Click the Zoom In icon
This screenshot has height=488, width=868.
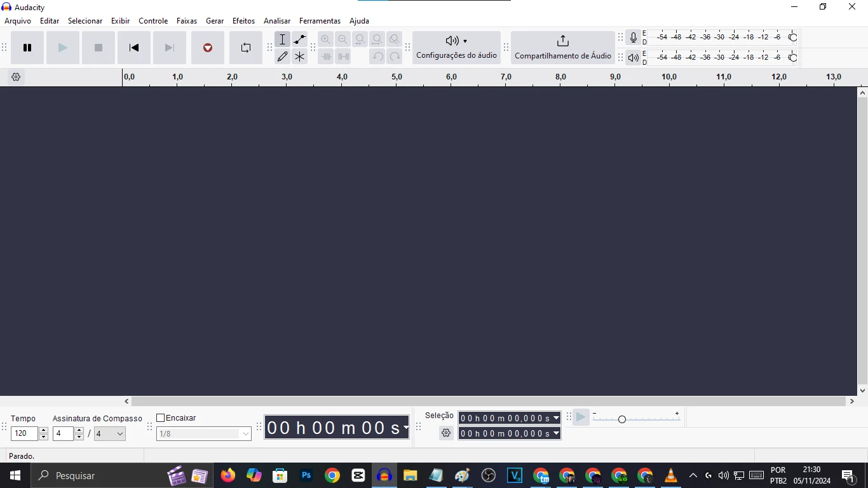click(326, 39)
